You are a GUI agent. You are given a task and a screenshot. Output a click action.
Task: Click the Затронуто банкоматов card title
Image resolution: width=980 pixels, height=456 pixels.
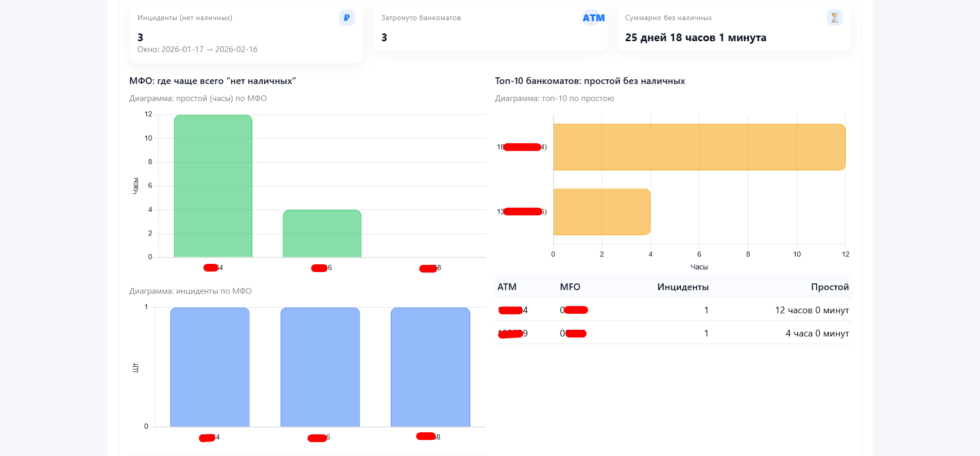(x=421, y=18)
